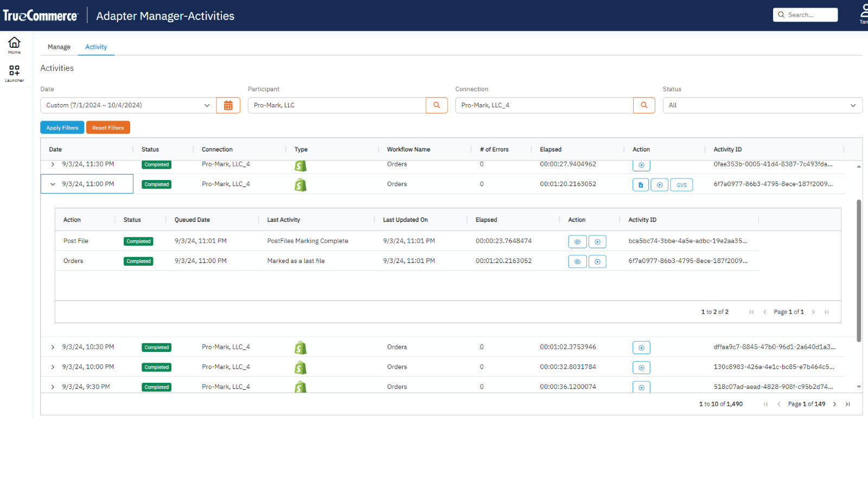Open the Status filter dropdown
The image size is (868, 488).
point(762,105)
